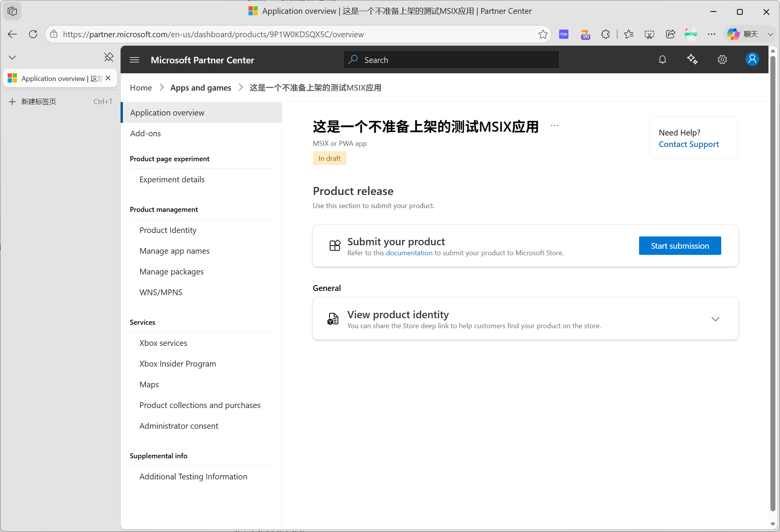Expand the View product identity section
This screenshot has height=532, width=780.
[x=715, y=319]
